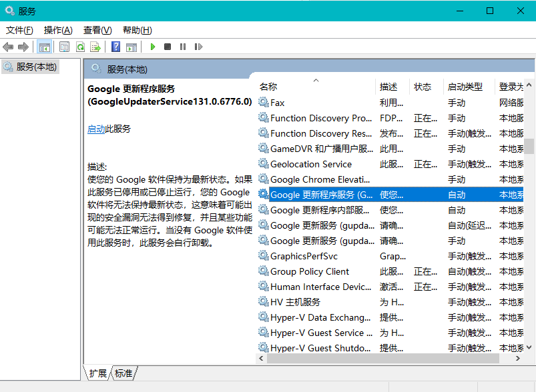The height and width of the screenshot is (392, 536).
Task: Click the vertical scrollbar thumb
Action: (x=529, y=147)
